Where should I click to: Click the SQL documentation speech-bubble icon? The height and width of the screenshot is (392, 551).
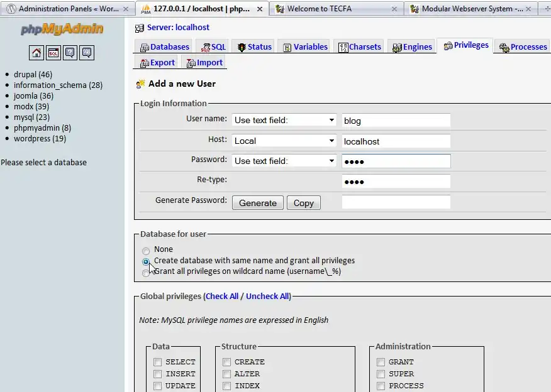[x=87, y=53]
